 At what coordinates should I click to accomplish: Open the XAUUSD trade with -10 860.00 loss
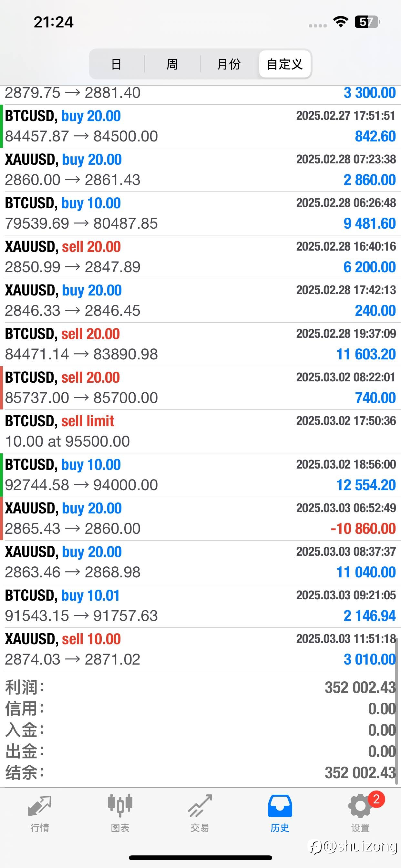(x=200, y=519)
